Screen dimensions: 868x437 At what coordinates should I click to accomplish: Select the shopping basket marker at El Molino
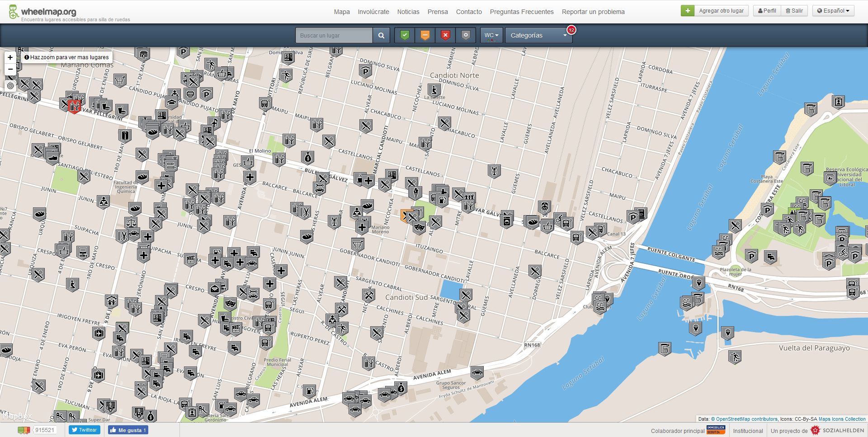pos(247,162)
